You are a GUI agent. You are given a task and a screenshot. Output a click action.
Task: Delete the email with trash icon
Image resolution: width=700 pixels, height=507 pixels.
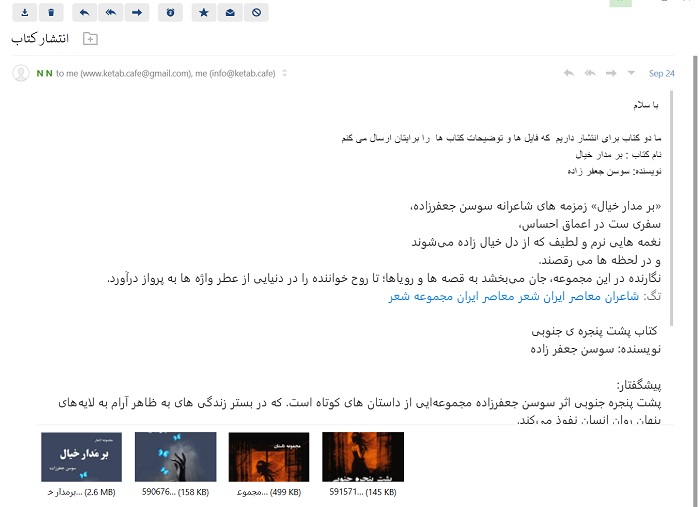pyautogui.click(x=53, y=12)
